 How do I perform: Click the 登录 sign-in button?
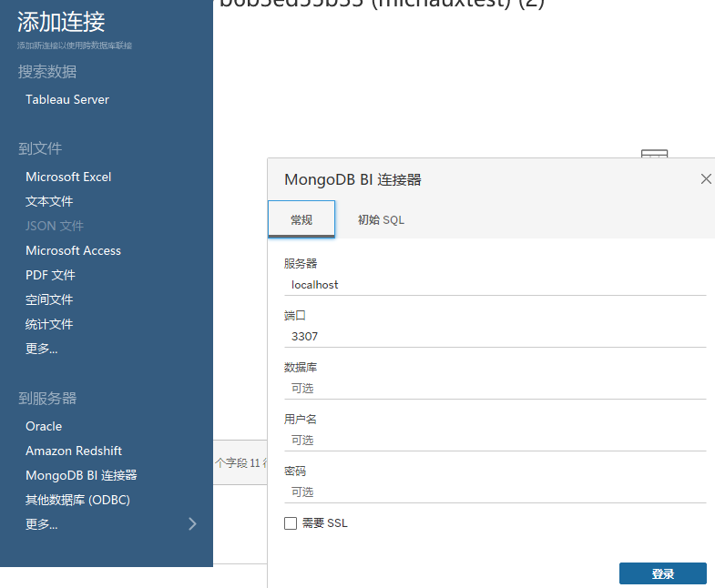point(662,573)
